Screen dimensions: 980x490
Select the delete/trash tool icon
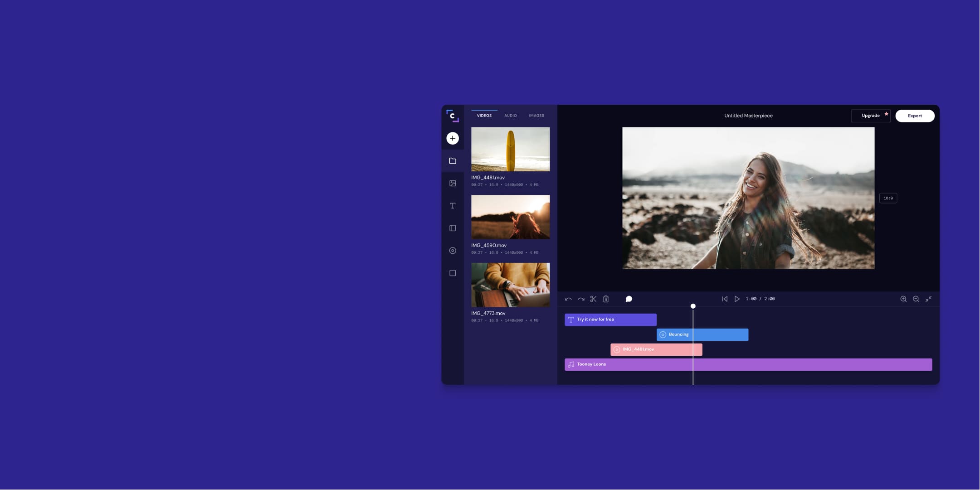(x=605, y=299)
